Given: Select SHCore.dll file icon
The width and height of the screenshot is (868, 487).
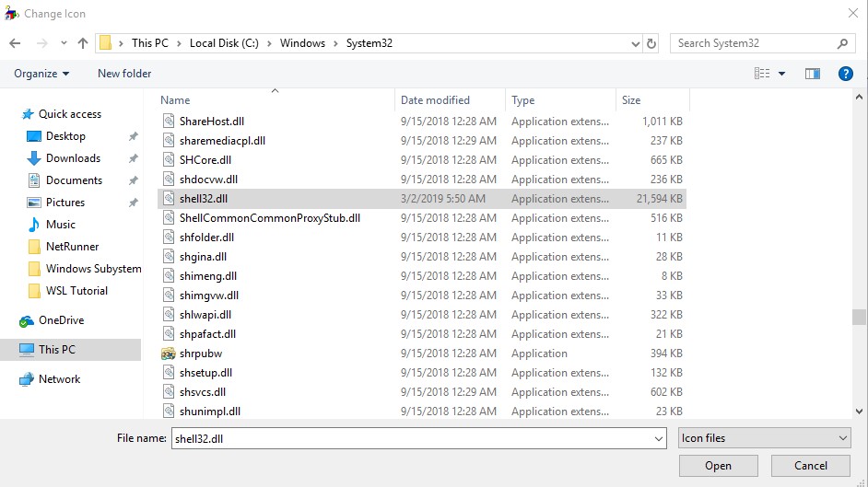Looking at the screenshot, I should pyautogui.click(x=169, y=160).
